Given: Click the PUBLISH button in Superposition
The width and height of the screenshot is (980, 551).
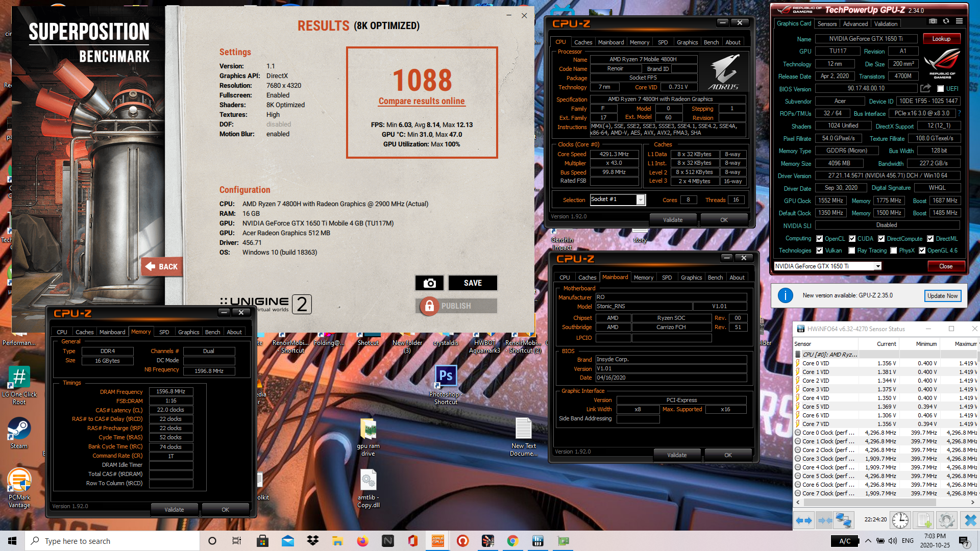Looking at the screenshot, I should pyautogui.click(x=456, y=306).
